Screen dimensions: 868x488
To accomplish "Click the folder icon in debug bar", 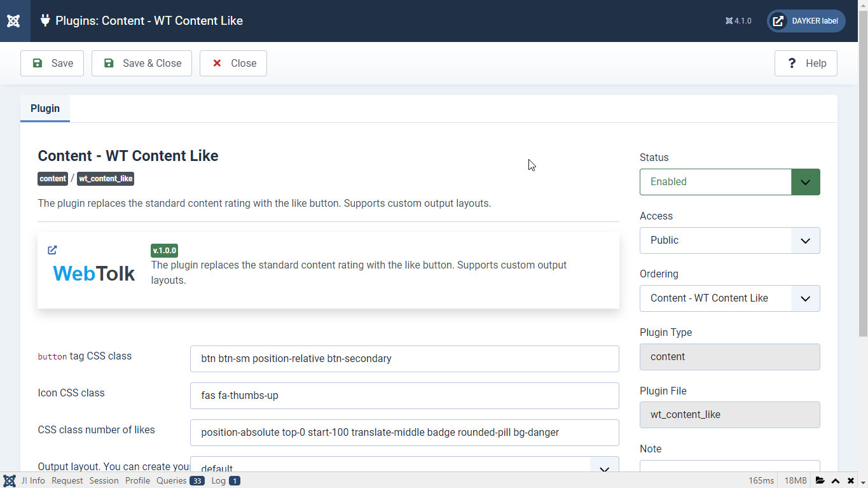I will click(x=820, y=480).
